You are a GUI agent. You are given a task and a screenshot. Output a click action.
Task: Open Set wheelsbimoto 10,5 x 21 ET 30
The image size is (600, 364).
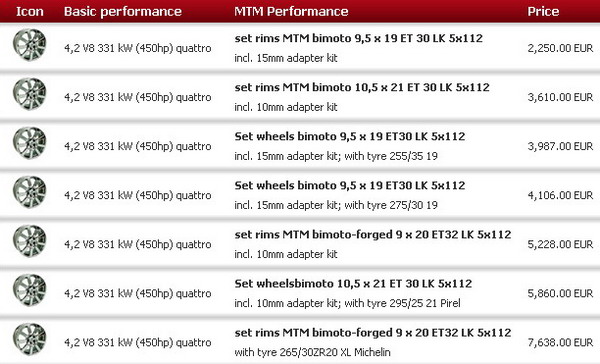pos(353,283)
